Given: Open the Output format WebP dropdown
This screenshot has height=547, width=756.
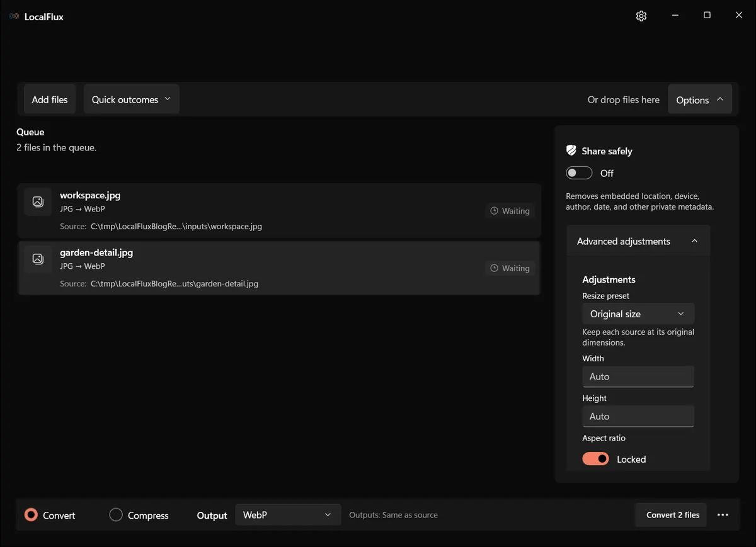Looking at the screenshot, I should [288, 515].
